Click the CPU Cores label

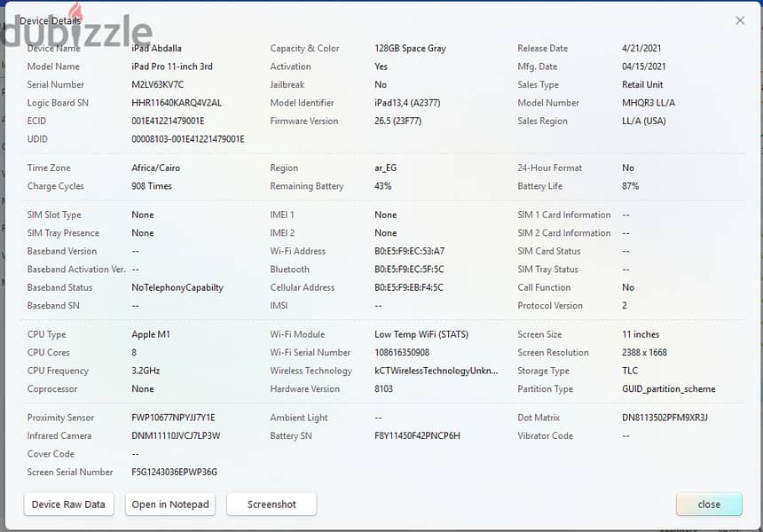pos(48,353)
